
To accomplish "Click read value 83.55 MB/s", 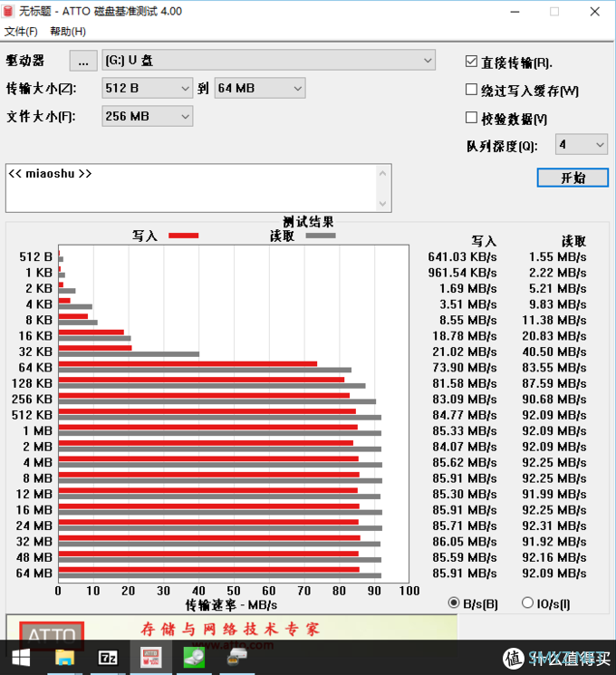I will coord(554,368).
